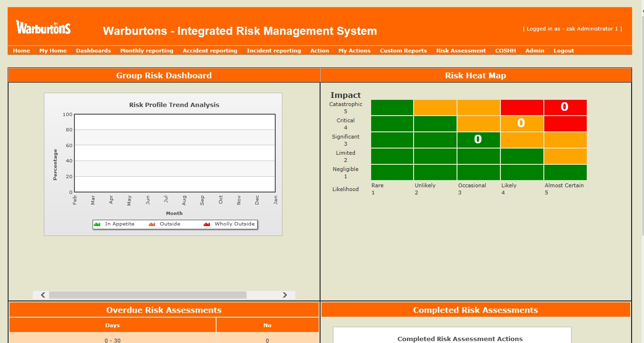Select the orange Critical / Likely heat map cell
Viewport: 644px width, 343px height.
[521, 123]
